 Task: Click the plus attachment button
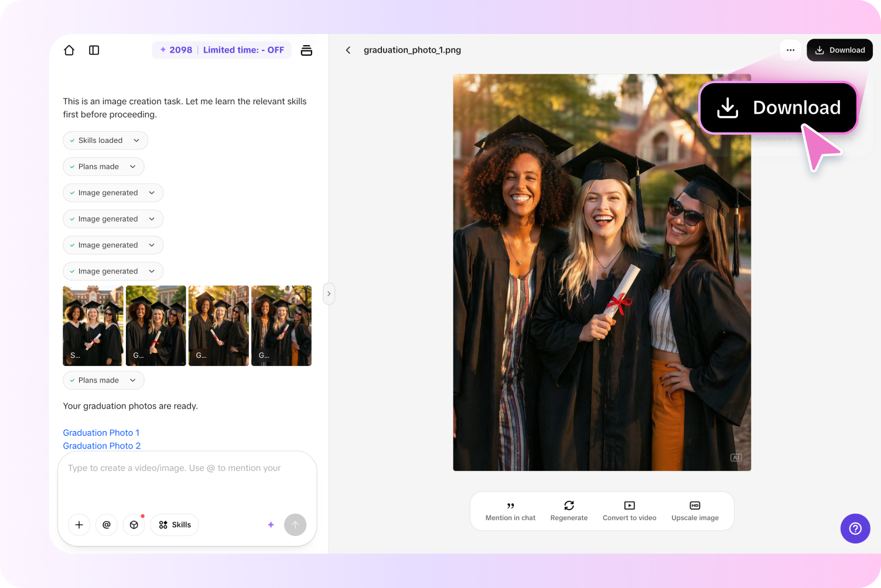click(x=79, y=525)
